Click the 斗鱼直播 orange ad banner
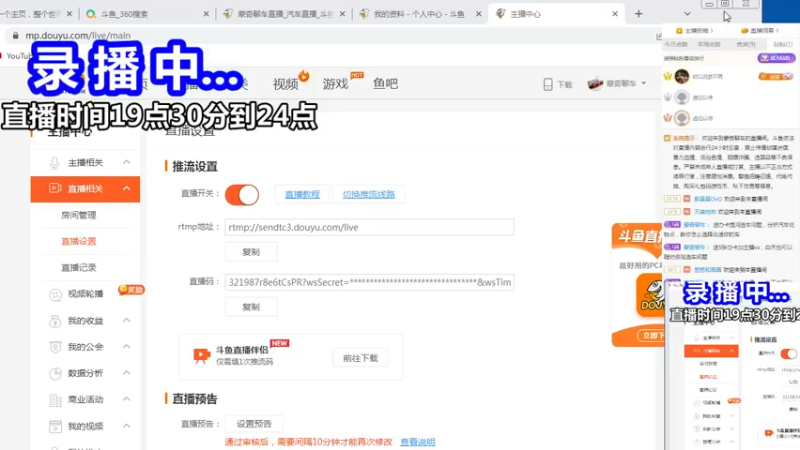The height and width of the screenshot is (450, 800). 638,285
